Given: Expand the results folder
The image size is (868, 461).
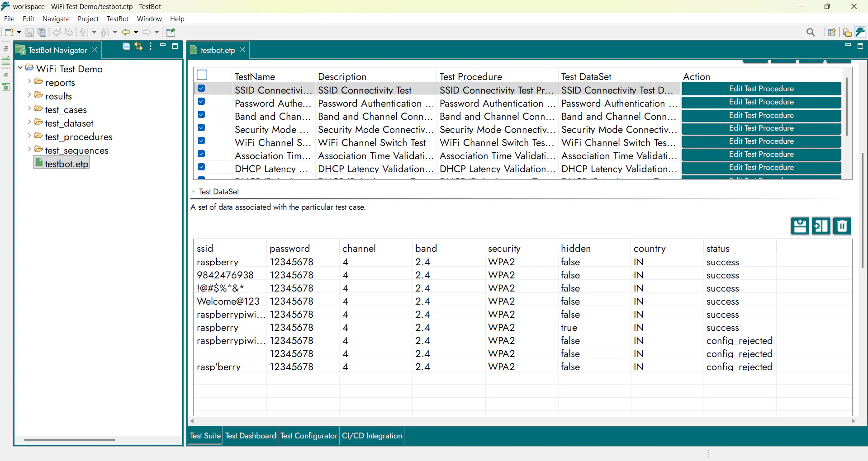Looking at the screenshot, I should click(29, 95).
